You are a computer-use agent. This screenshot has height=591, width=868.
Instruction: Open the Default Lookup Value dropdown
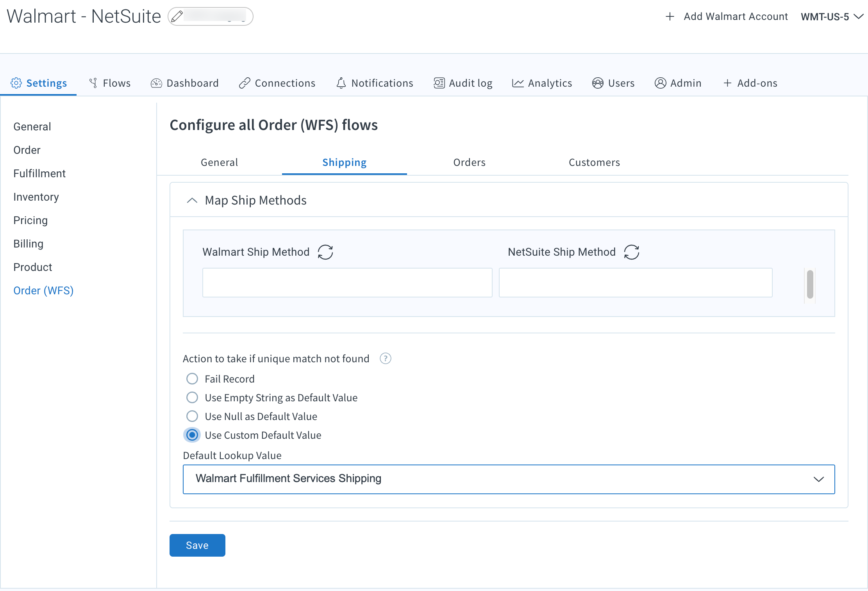coord(509,479)
